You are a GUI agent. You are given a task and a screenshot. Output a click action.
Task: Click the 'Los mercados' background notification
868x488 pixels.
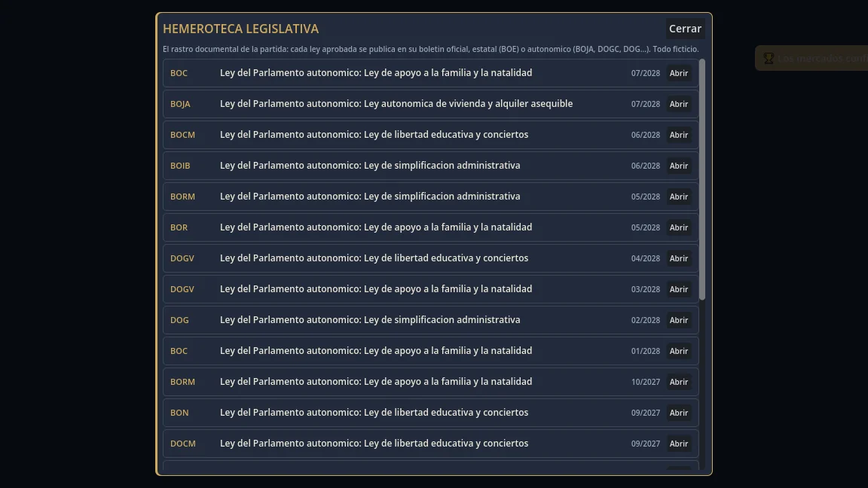click(x=811, y=58)
